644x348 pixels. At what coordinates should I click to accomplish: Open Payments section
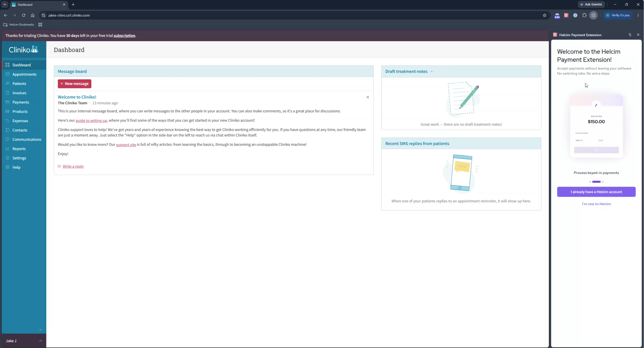coord(24,102)
